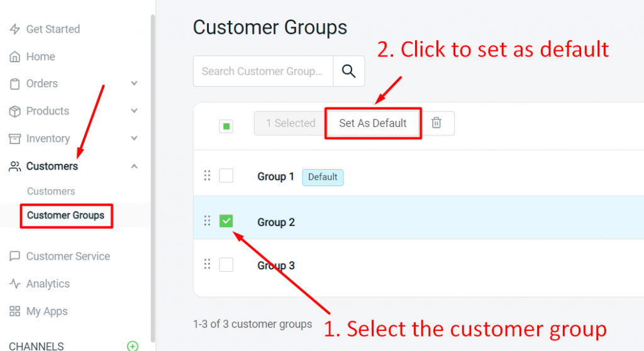Click the Analytics pulse icon
The width and height of the screenshot is (644, 351).
coord(14,284)
